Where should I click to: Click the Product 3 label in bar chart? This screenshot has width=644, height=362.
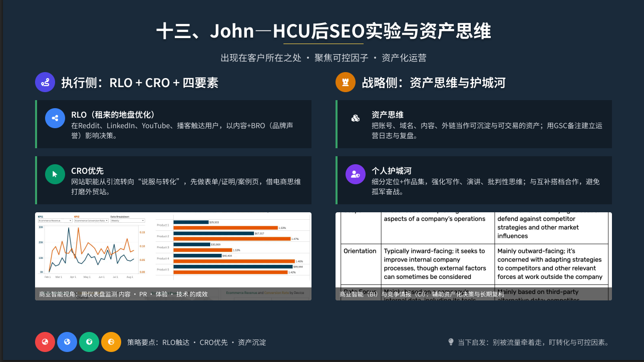tap(163, 247)
